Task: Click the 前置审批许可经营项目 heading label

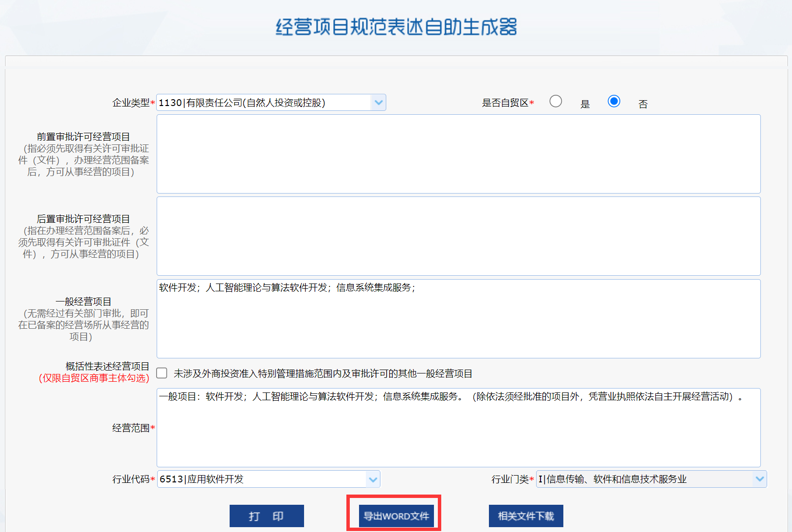Action: (83, 137)
